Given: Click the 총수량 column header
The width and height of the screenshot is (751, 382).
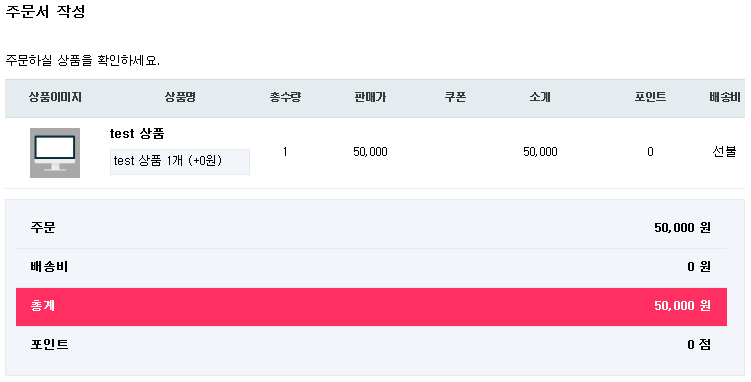Looking at the screenshot, I should point(285,97).
